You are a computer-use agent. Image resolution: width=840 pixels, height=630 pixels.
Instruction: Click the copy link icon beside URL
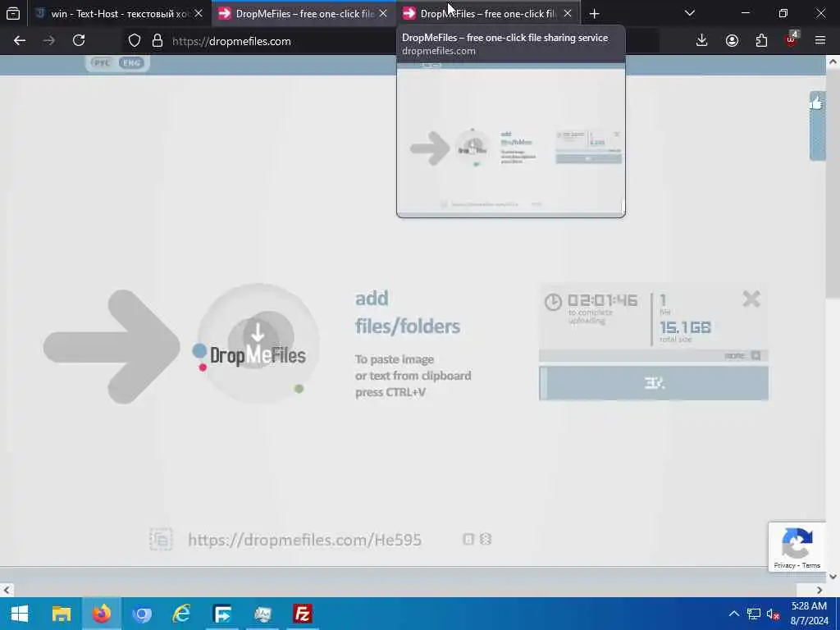[x=162, y=539]
